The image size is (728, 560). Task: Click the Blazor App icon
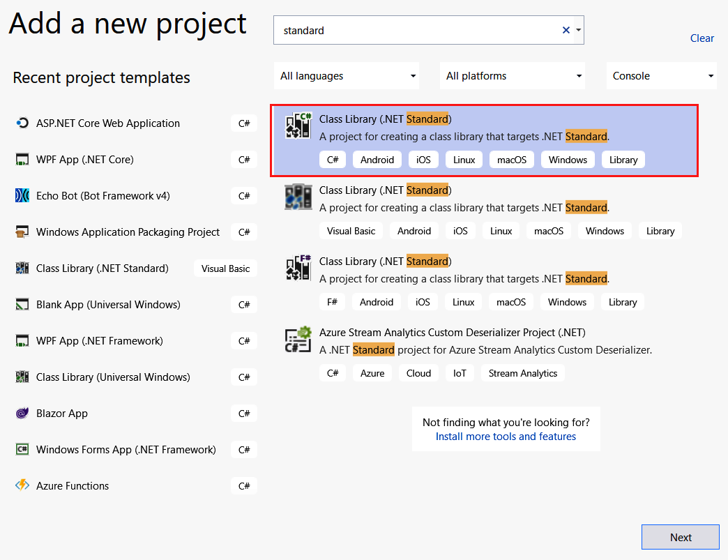[x=22, y=414]
